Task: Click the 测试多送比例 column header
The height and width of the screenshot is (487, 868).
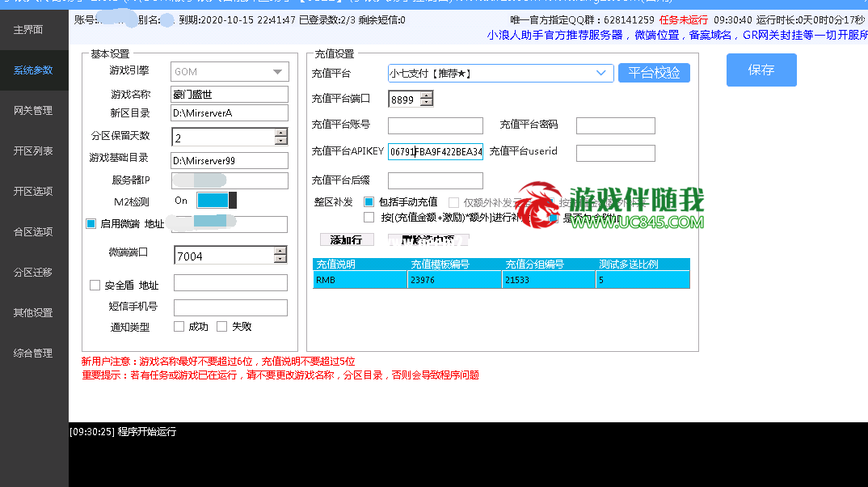Action: [x=643, y=265]
